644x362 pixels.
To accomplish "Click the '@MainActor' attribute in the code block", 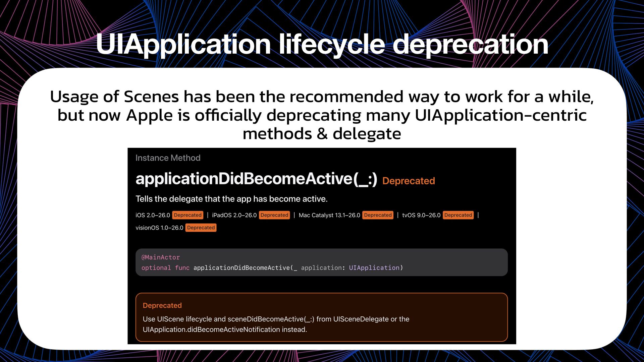I will coord(161,257).
